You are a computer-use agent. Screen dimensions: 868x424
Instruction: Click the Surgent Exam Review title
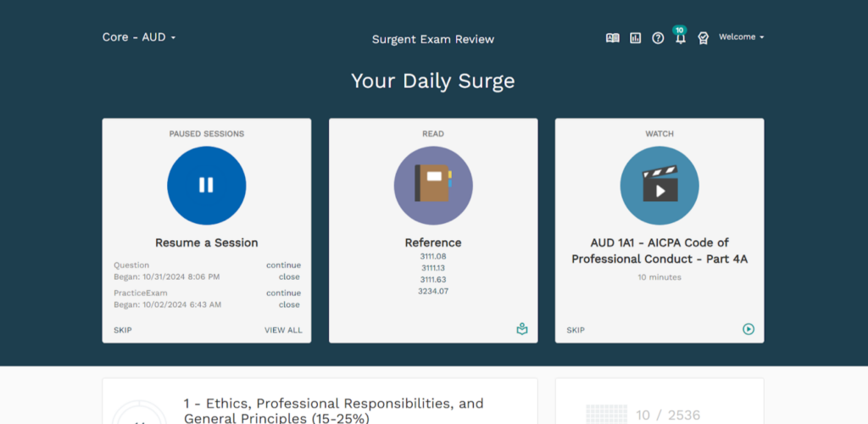pyautogui.click(x=433, y=39)
